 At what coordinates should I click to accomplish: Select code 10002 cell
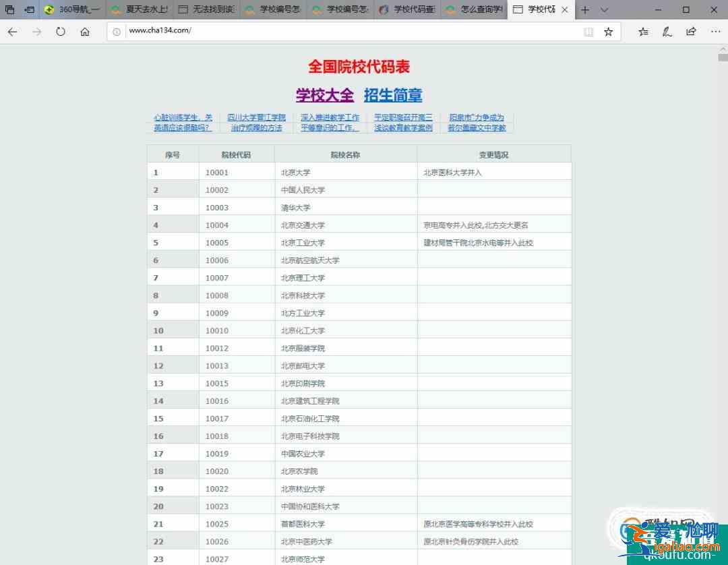click(237, 190)
